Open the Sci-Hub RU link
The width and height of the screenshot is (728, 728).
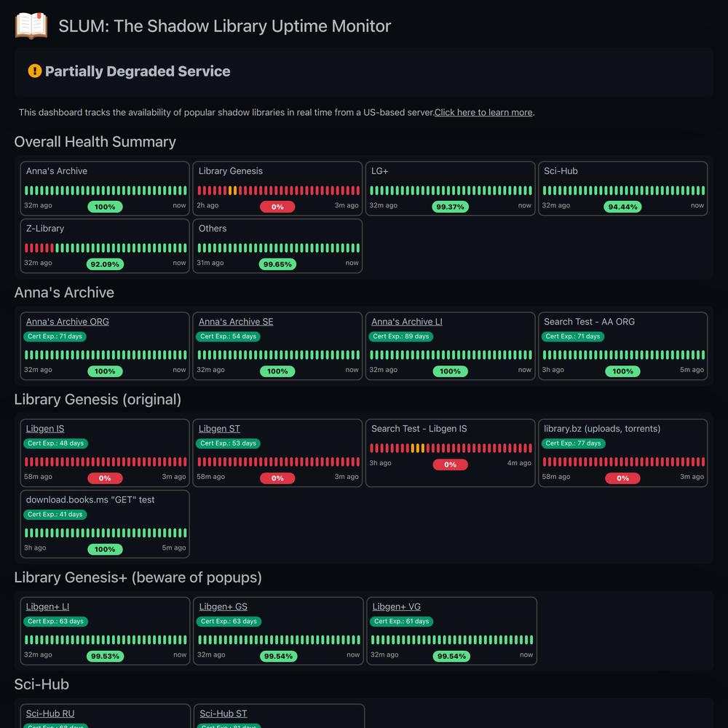pyautogui.click(x=50, y=713)
